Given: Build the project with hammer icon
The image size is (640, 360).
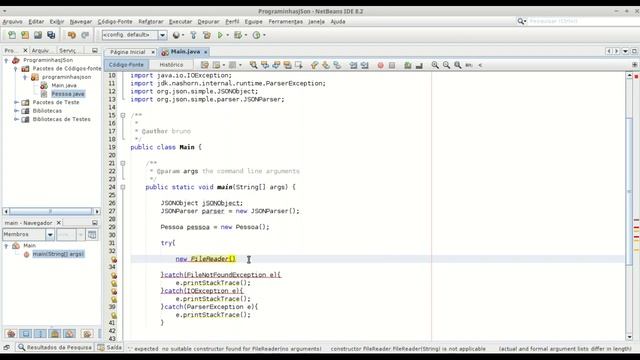Looking at the screenshot, I should pyautogui.click(x=193, y=35).
